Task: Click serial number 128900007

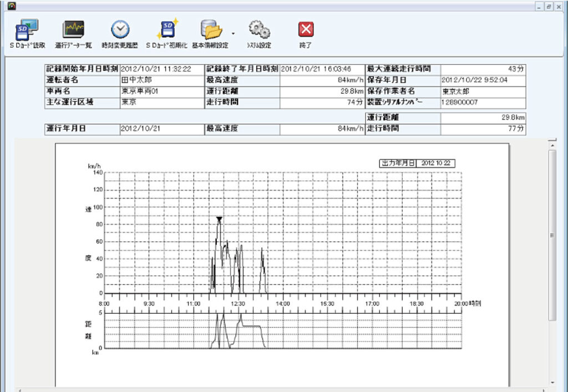Action: (x=459, y=103)
